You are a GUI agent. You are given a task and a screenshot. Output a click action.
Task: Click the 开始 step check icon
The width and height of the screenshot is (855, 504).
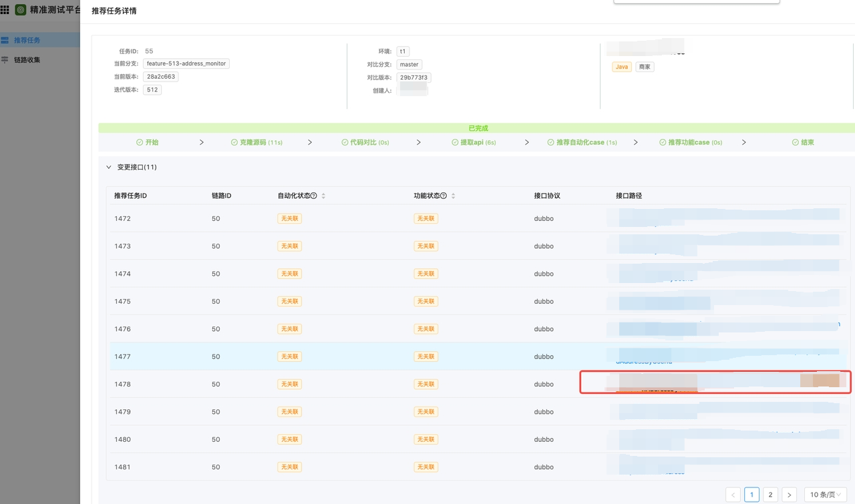tap(140, 142)
